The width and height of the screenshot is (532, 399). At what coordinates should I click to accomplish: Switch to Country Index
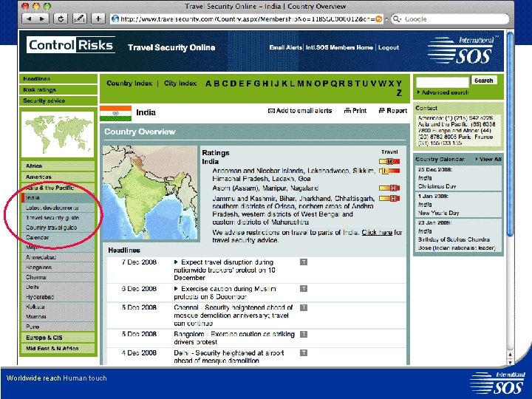click(x=129, y=83)
